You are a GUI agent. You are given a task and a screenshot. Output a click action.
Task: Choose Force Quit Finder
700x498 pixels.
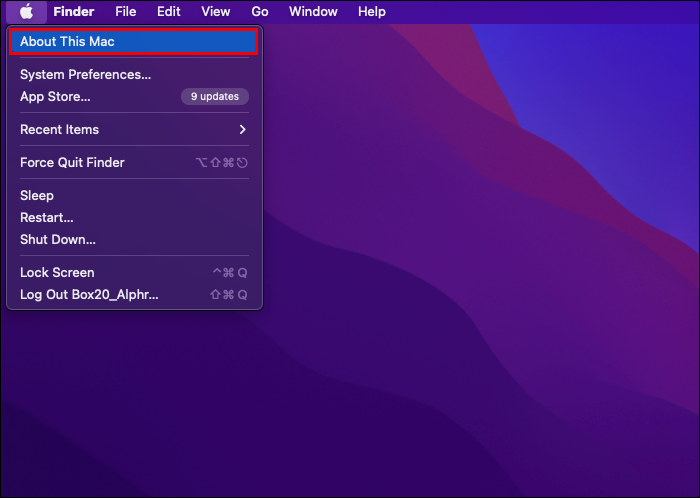click(133, 162)
